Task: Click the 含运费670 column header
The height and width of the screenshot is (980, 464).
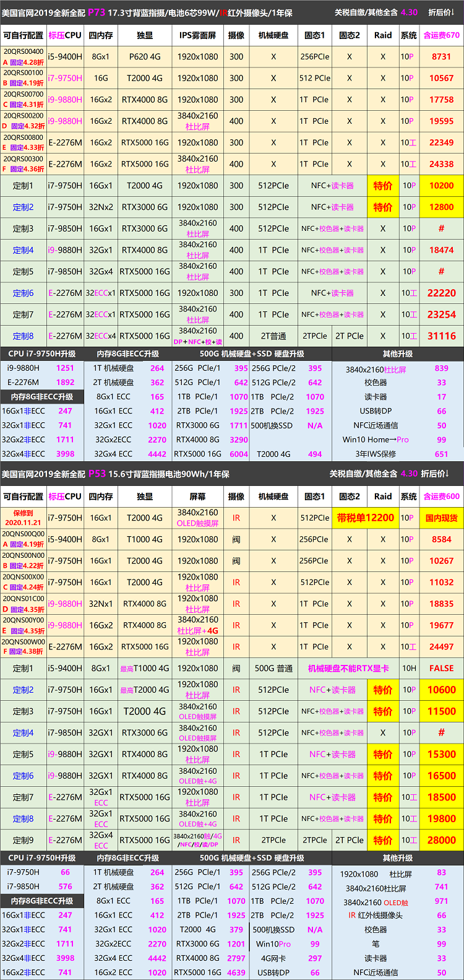Action: [x=441, y=35]
